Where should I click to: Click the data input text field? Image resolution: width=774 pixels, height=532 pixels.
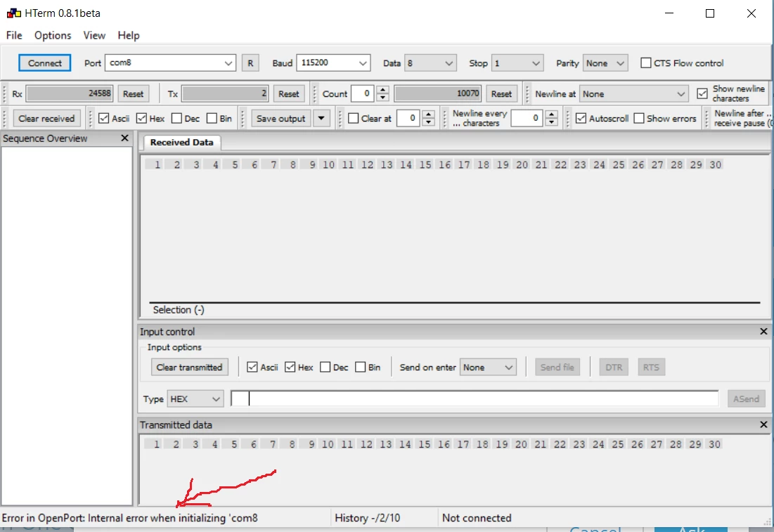(x=475, y=398)
